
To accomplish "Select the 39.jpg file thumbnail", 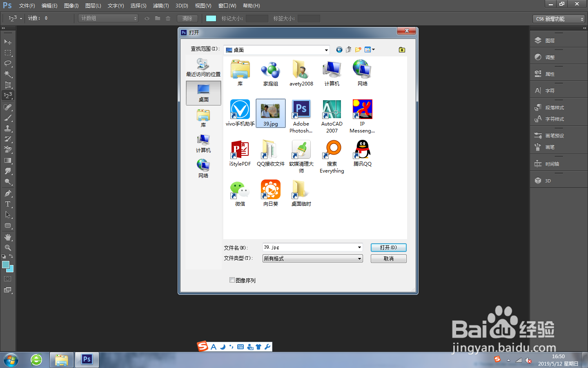I will click(271, 113).
